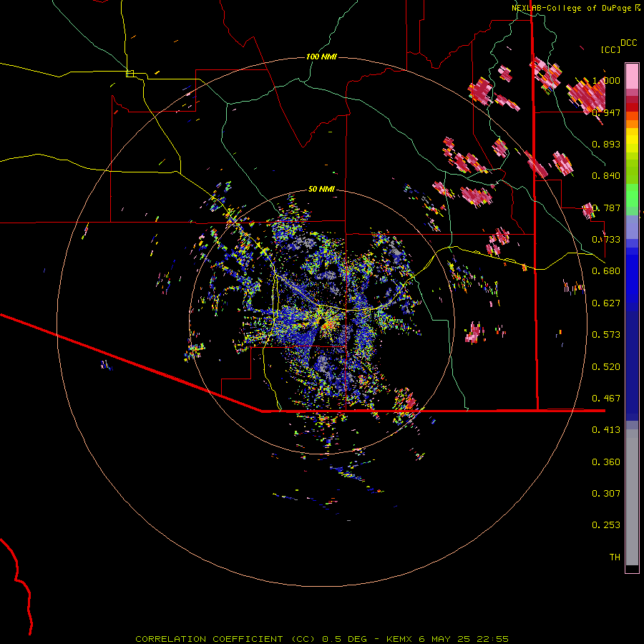Click the 50 NMI range ring label
This screenshot has width=644, height=644.
[321, 189]
